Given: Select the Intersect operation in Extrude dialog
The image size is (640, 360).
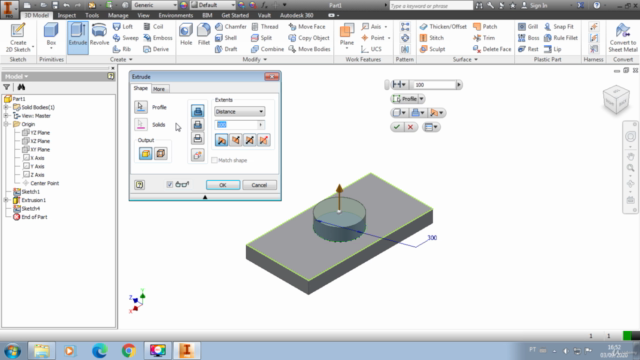Looking at the screenshot, I should pos(198,138).
